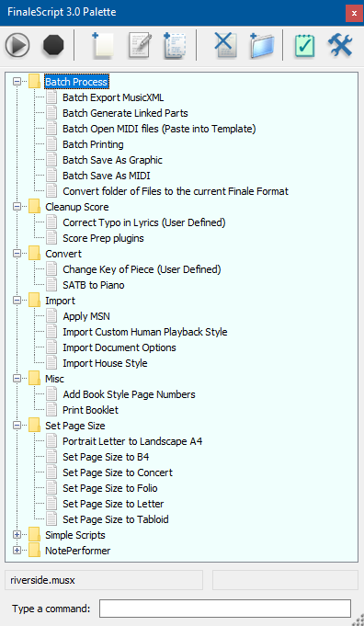This screenshot has height=626, width=364.
Task: Open the script editor pencil icon
Action: (x=140, y=45)
